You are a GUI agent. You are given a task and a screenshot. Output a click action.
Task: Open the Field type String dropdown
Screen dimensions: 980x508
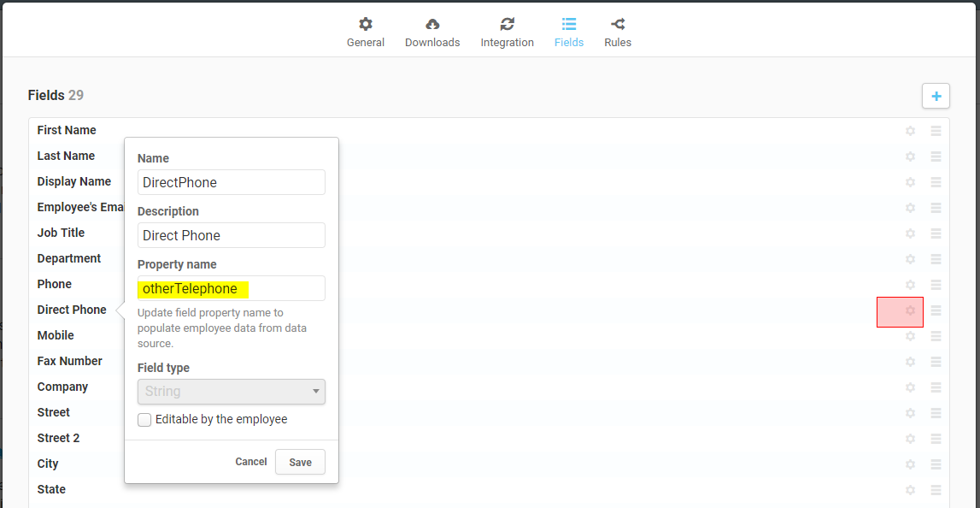coord(232,392)
